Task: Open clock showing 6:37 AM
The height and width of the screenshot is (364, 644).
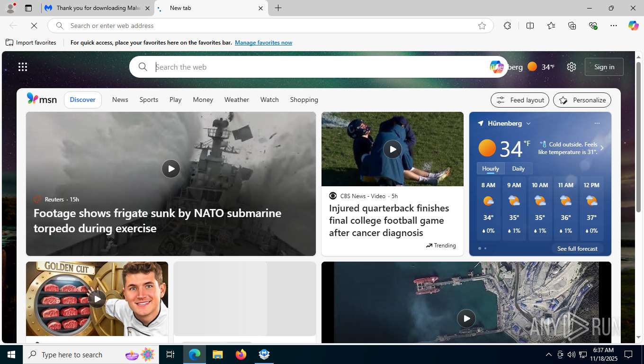Action: pyautogui.click(x=603, y=355)
